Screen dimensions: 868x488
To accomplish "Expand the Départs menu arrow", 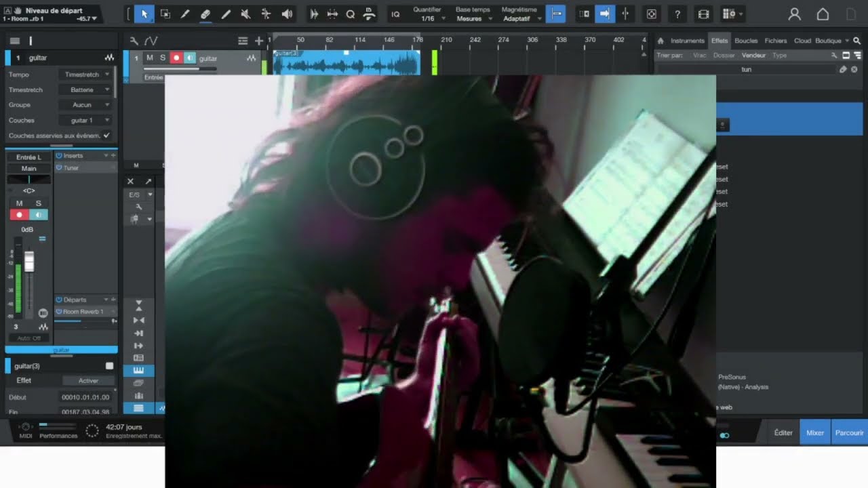I will [x=106, y=300].
